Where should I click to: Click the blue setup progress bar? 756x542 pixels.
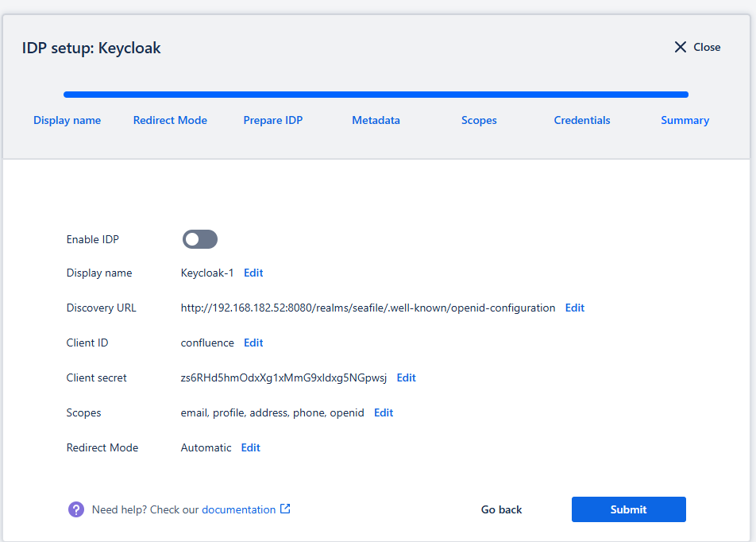[x=376, y=95]
